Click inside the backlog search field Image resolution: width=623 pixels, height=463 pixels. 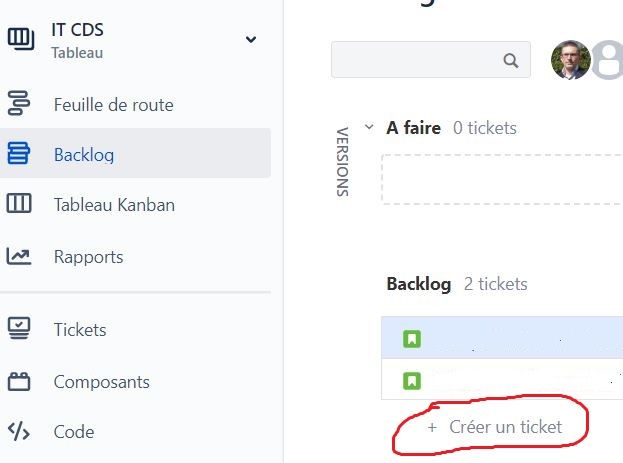tap(431, 60)
